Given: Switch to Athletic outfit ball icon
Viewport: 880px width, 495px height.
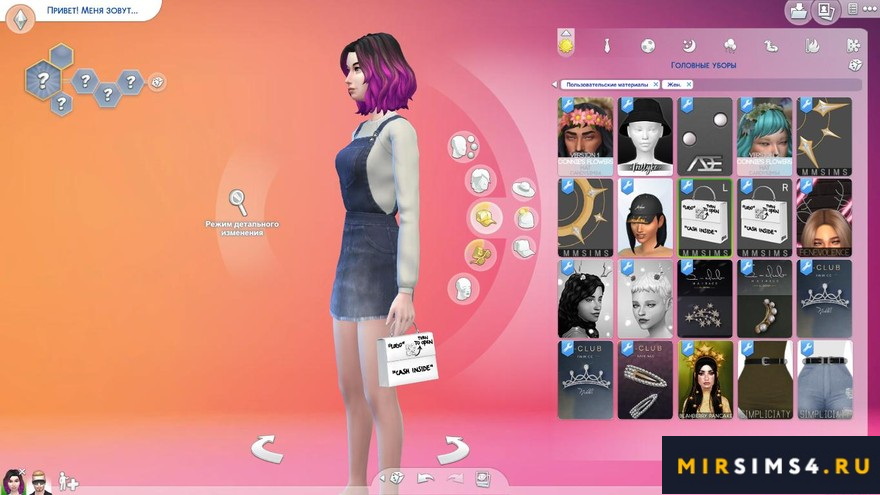Looking at the screenshot, I should [x=648, y=45].
